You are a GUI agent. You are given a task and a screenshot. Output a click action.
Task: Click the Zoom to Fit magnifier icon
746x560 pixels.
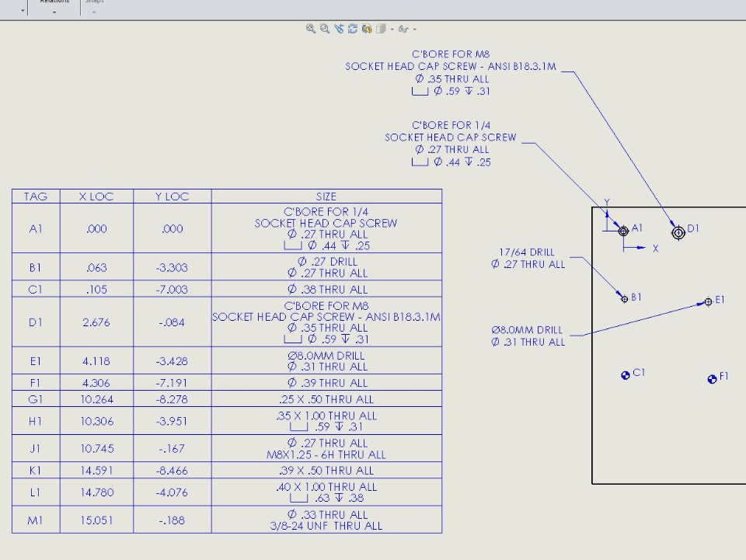pyautogui.click(x=311, y=29)
